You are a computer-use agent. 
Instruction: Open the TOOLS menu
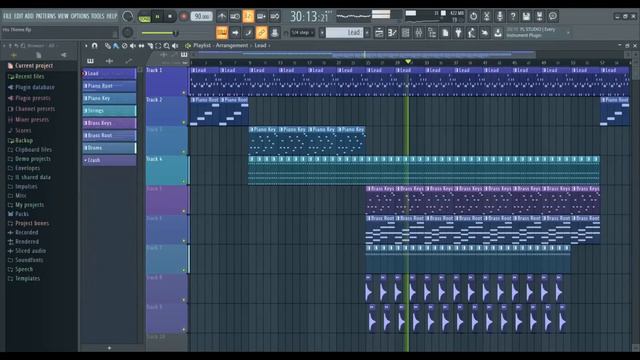coord(98,16)
